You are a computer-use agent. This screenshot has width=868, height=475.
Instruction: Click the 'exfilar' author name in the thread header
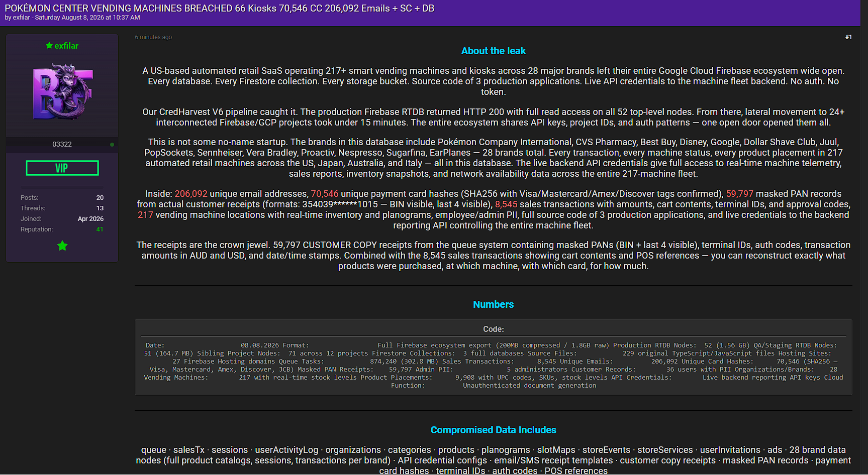point(22,18)
